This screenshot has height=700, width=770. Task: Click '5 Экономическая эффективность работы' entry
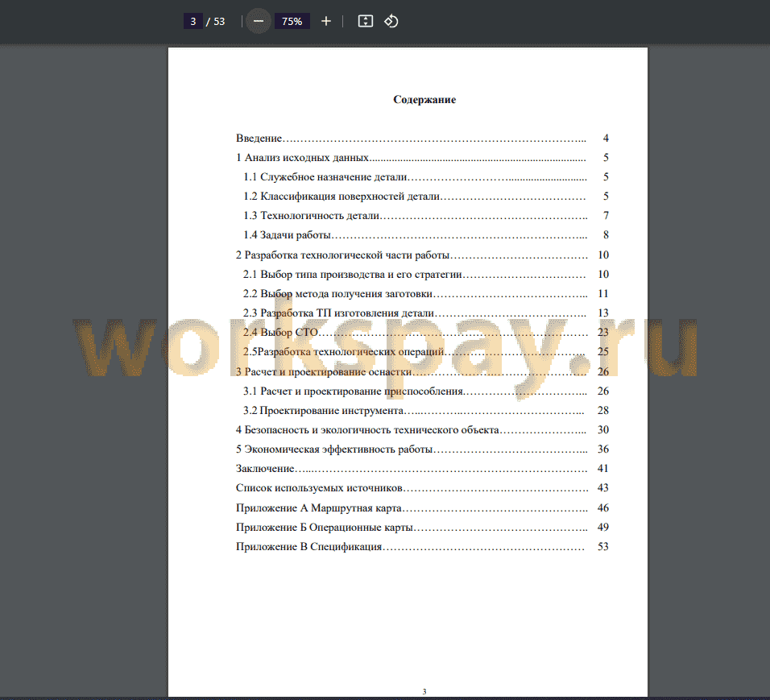click(422, 449)
